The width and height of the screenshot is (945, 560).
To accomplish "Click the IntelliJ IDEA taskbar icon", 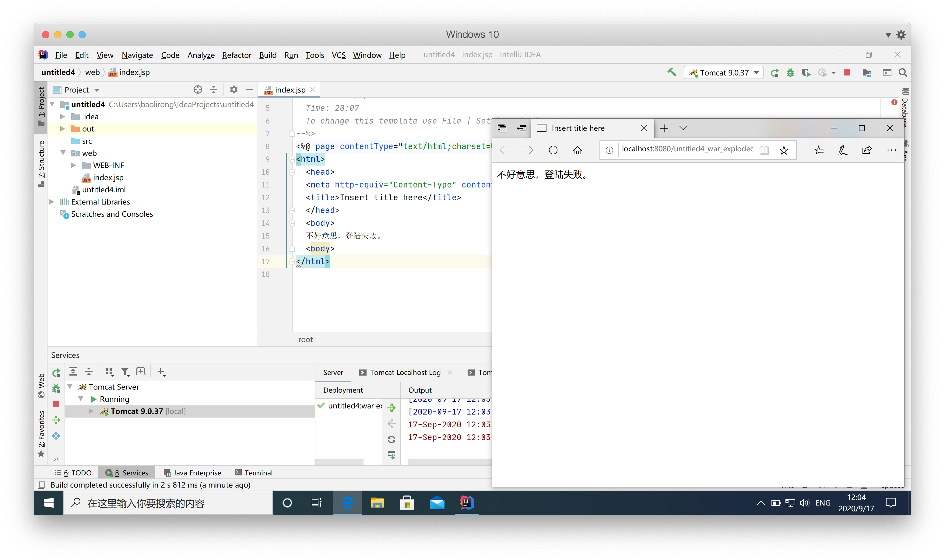I will [x=466, y=503].
